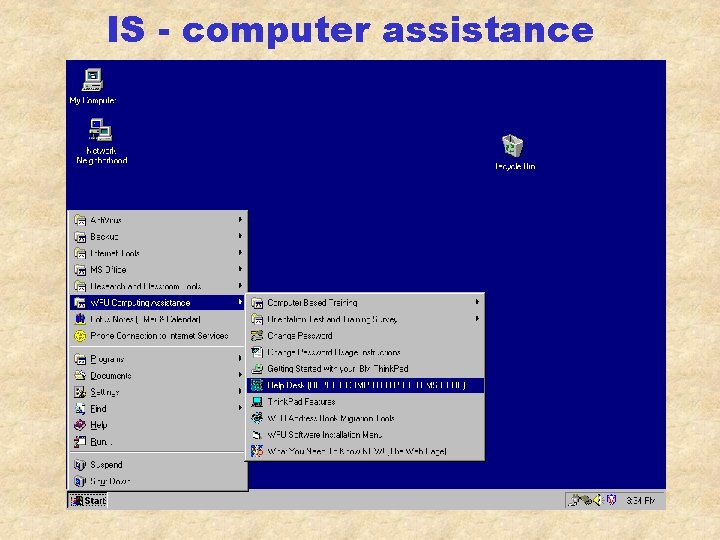The image size is (720, 540).
Task: Click the Help Desk entry icon
Action: [257, 385]
